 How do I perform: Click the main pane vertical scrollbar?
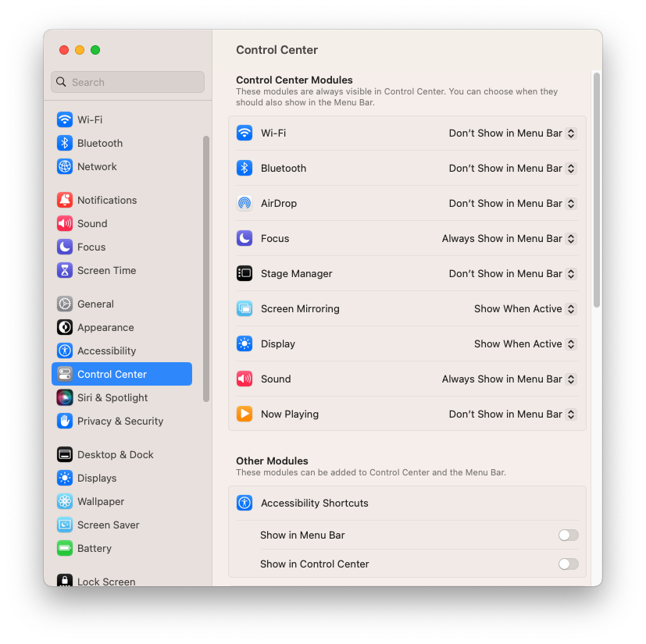point(597,190)
